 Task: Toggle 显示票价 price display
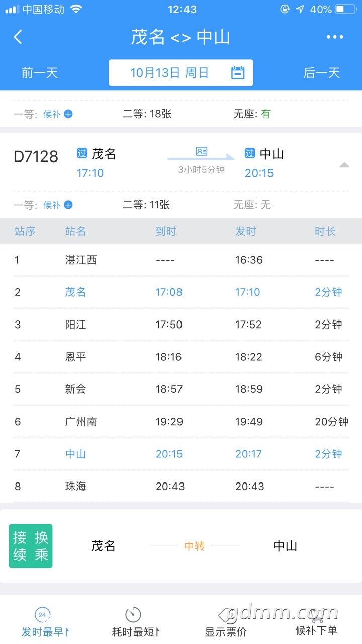point(226,631)
